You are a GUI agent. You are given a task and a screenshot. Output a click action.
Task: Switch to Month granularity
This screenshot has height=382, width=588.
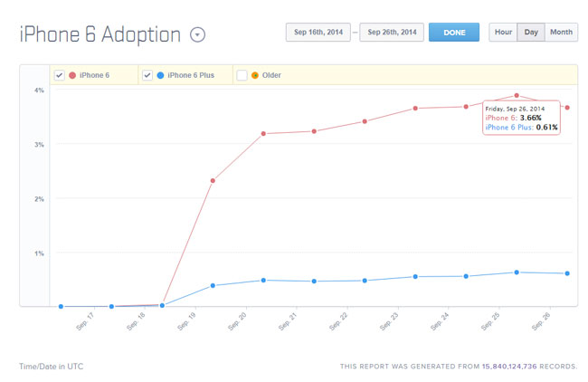click(561, 33)
